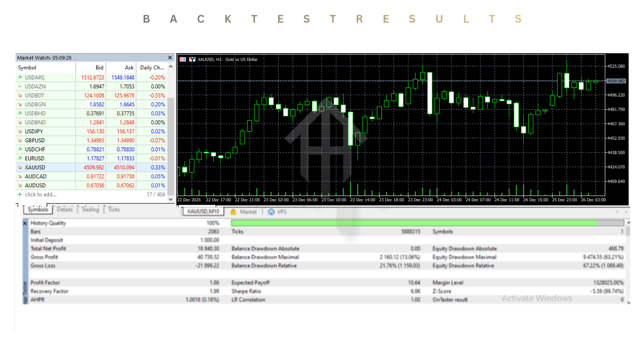The height and width of the screenshot is (362, 644).
Task: Click the cloud icon on the VPS tab
Action: 271,212
